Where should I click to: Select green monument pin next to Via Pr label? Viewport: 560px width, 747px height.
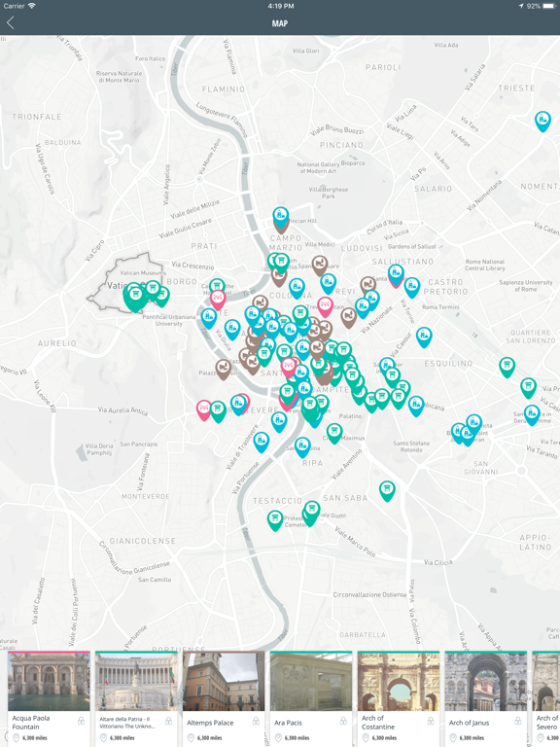[x=528, y=388]
